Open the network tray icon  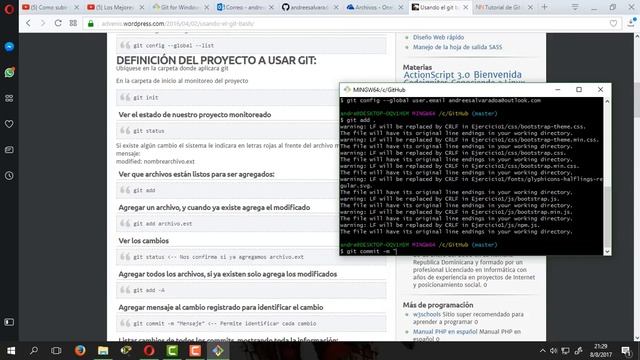click(565, 351)
